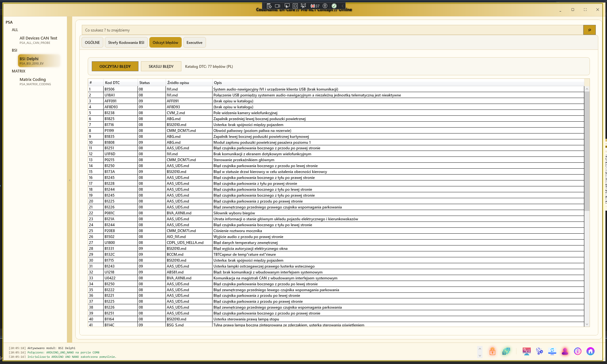Click the Opis column header
Screen dimensions: 607x364
click(x=398, y=82)
